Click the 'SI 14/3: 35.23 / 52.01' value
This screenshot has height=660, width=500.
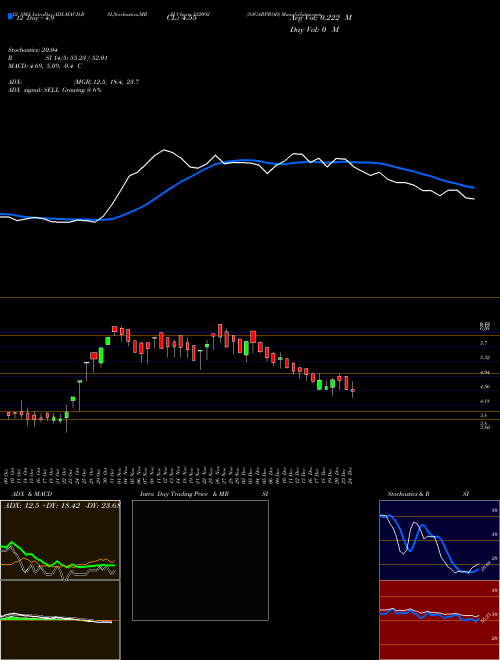point(77,58)
